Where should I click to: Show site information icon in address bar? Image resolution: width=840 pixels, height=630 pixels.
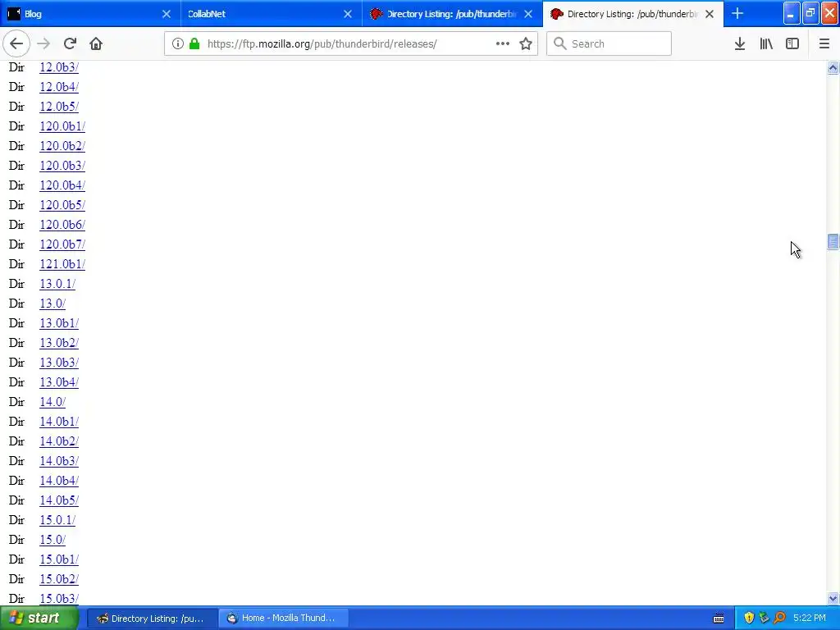point(178,44)
